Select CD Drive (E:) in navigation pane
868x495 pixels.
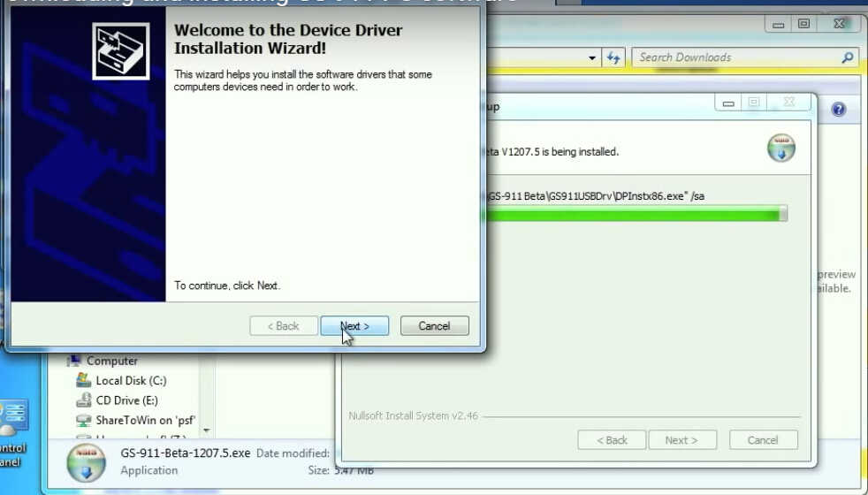coord(126,400)
